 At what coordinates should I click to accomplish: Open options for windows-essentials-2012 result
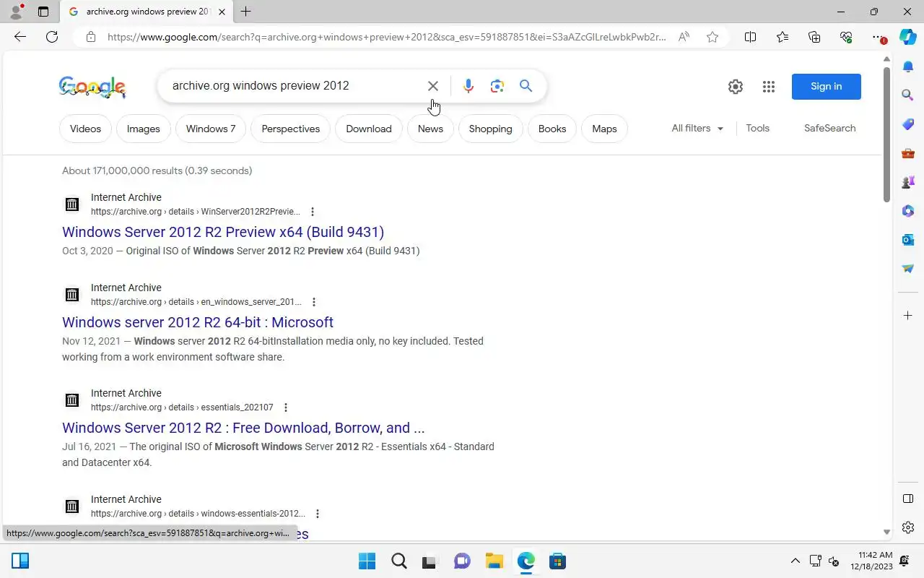pyautogui.click(x=317, y=514)
